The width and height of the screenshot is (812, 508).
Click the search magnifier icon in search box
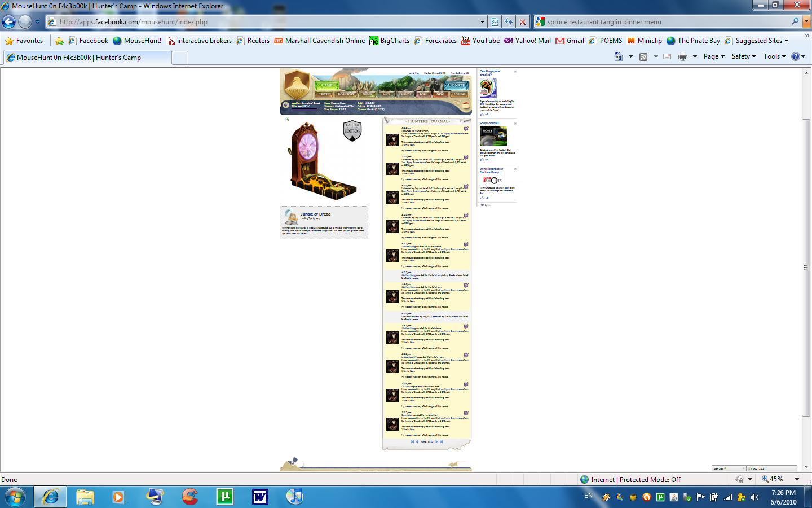795,21
